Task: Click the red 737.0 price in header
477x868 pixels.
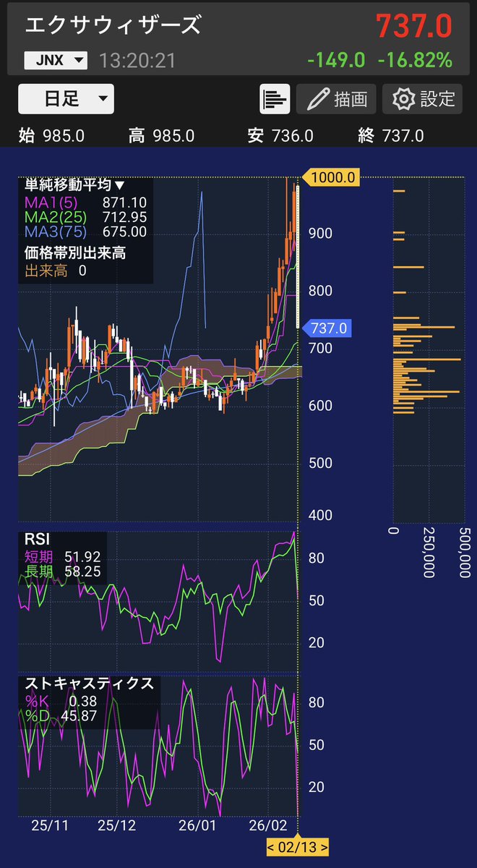Action: pos(413,27)
